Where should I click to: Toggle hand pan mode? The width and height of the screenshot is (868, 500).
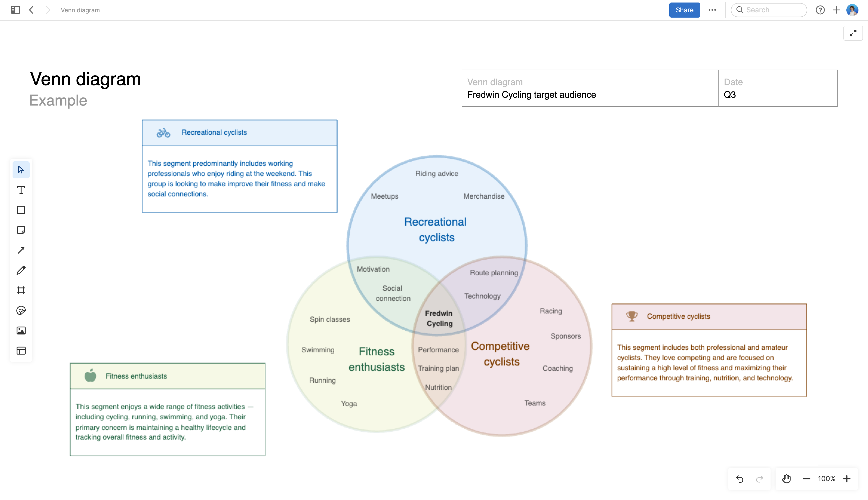(786, 479)
